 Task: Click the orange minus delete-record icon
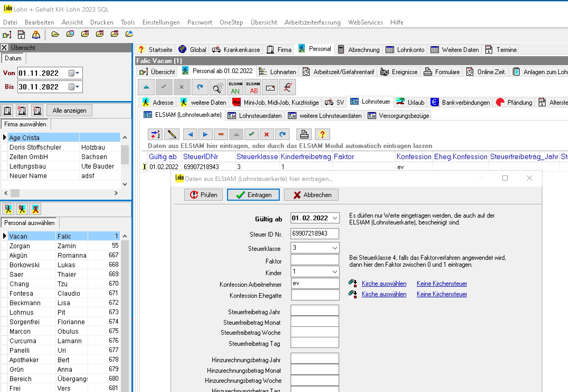tap(221, 135)
